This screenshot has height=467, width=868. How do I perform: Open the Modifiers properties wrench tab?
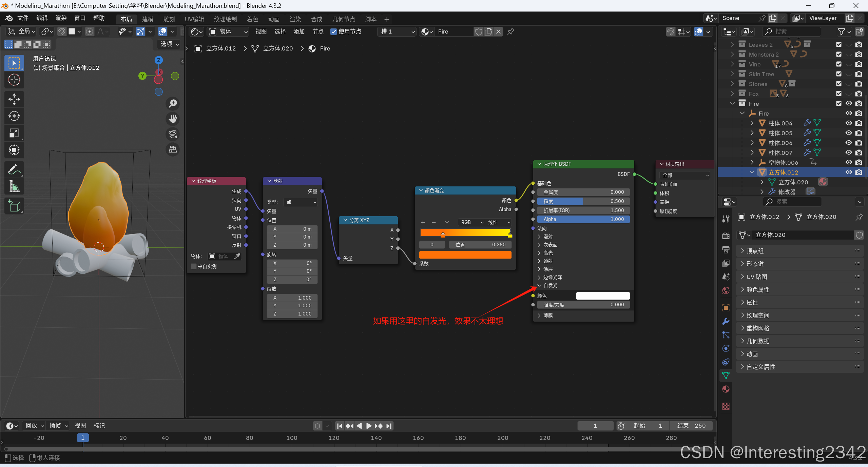(726, 321)
